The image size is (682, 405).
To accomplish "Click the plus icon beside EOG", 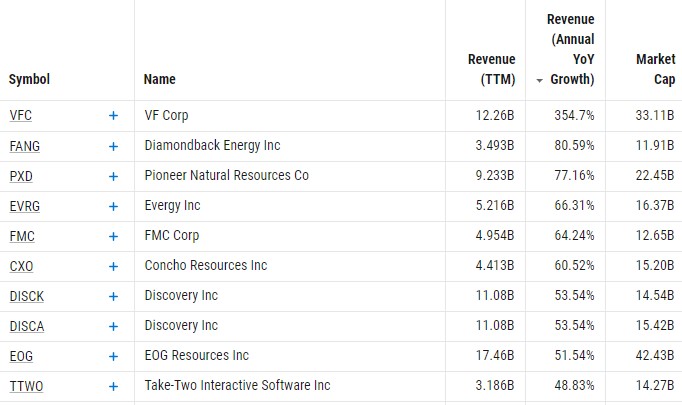I will pos(113,357).
